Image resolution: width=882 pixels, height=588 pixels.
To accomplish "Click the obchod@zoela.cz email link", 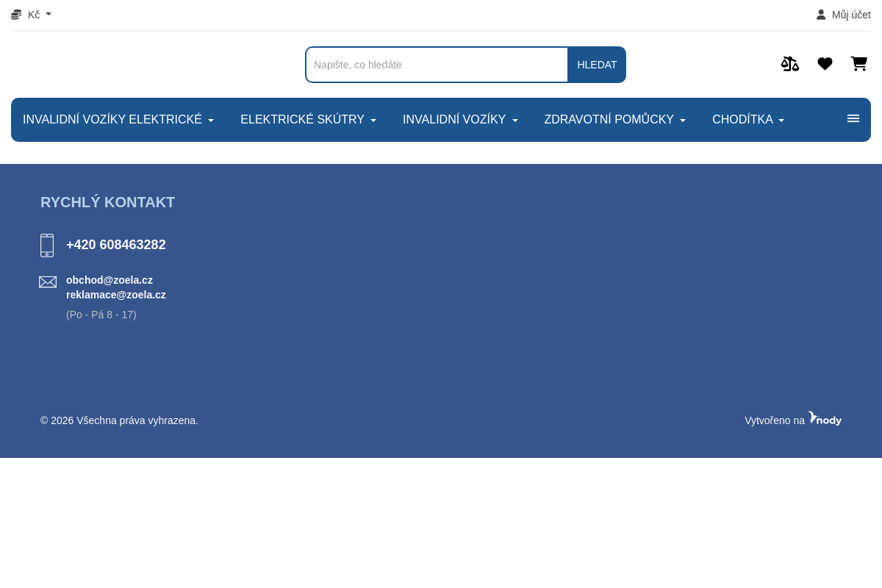I will pyautogui.click(x=110, y=280).
